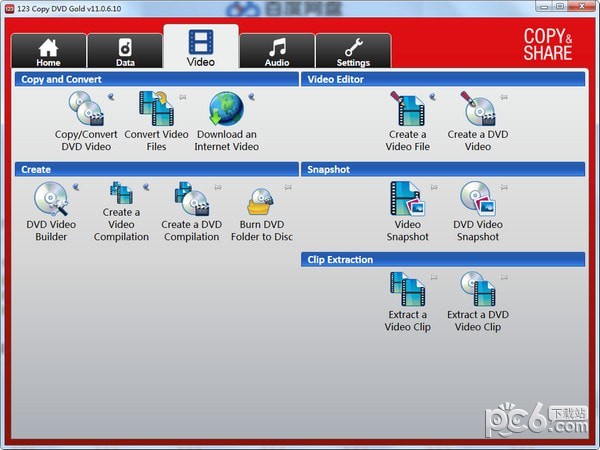Launch the Convert Video Files tool

[x=156, y=122]
